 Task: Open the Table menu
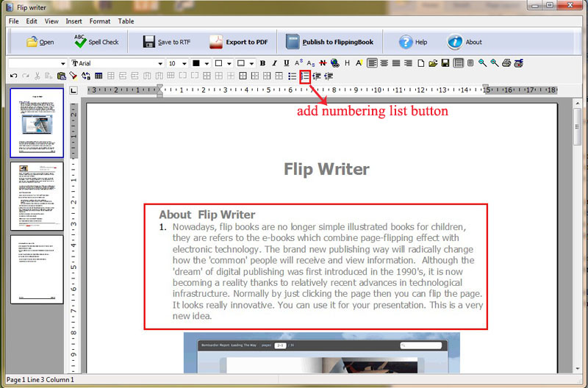coord(126,21)
